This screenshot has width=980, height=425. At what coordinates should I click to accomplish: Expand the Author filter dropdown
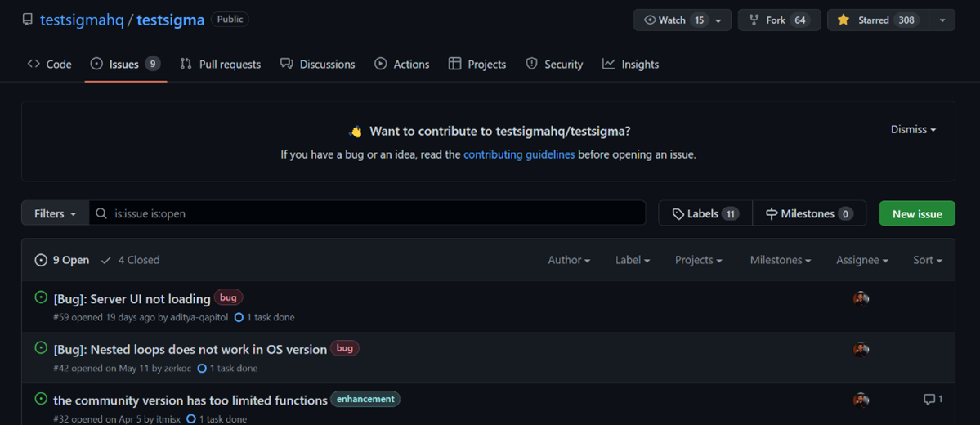pos(569,260)
